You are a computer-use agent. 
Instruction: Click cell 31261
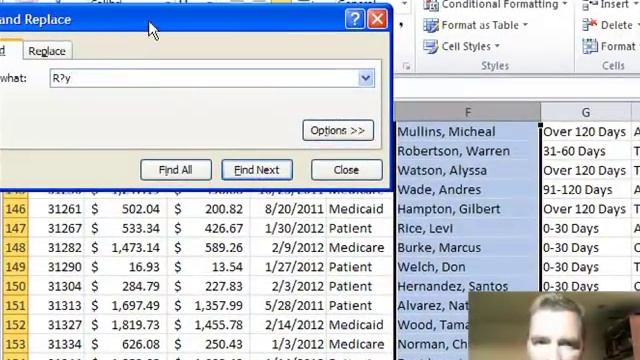point(56,209)
